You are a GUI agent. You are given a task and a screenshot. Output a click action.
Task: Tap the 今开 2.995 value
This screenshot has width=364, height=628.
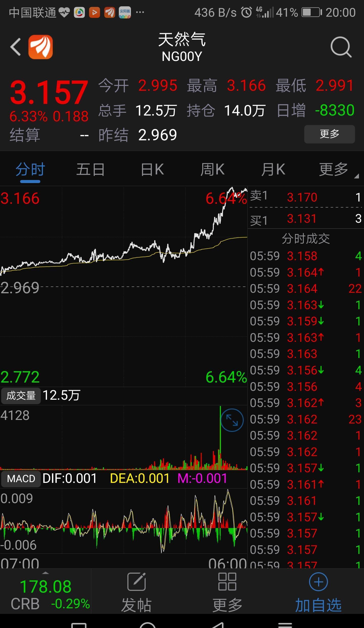tap(158, 85)
